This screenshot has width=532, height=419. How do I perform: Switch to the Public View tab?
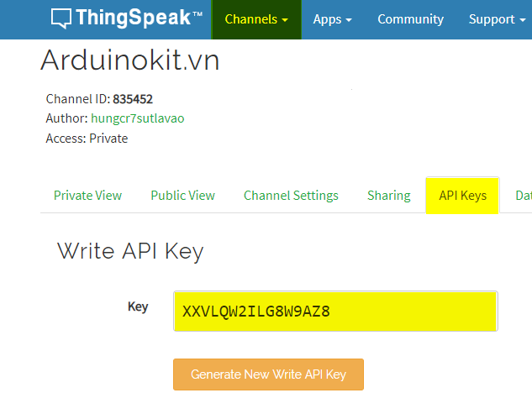(x=182, y=196)
